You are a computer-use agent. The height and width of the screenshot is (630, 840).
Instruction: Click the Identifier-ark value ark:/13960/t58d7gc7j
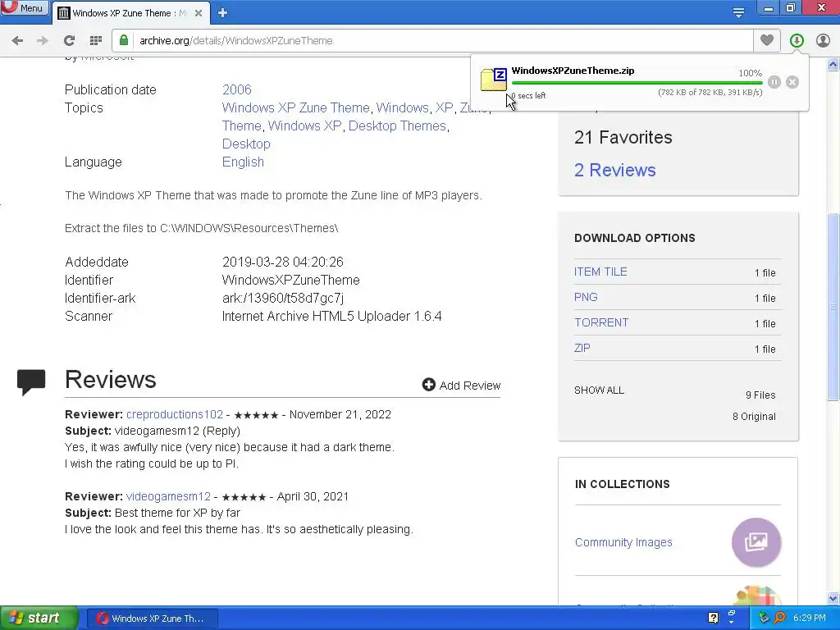[283, 299]
